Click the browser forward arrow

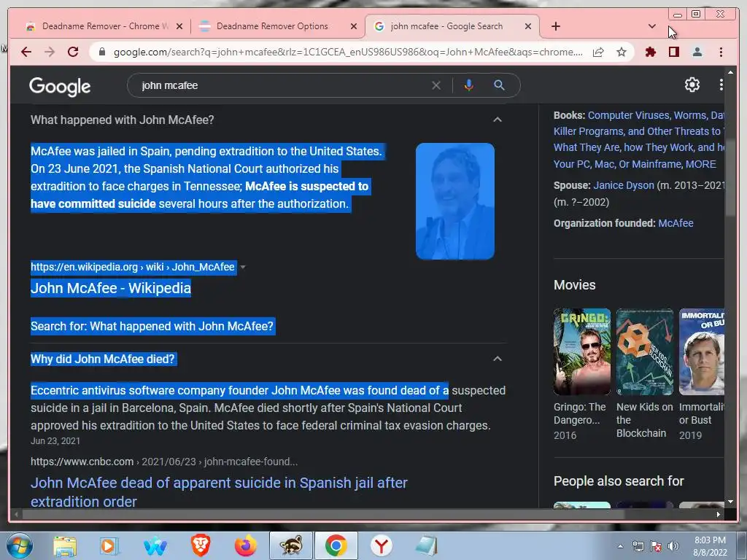tap(50, 52)
